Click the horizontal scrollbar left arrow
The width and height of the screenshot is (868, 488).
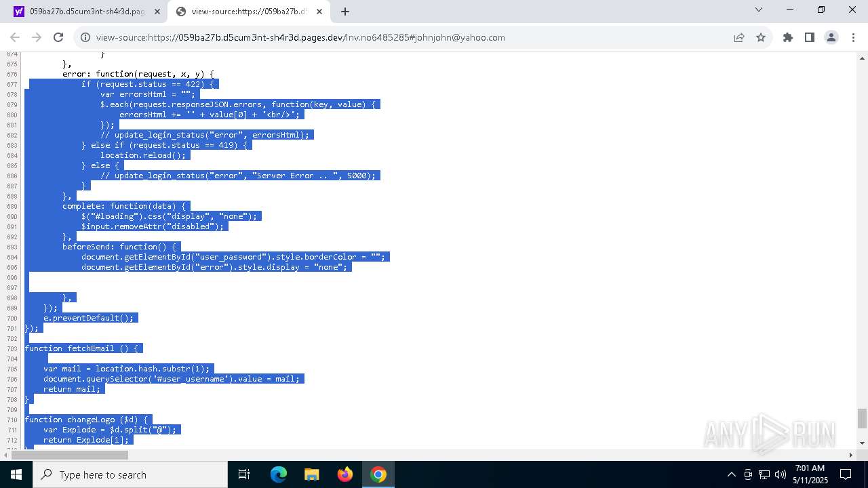[x=5, y=455]
